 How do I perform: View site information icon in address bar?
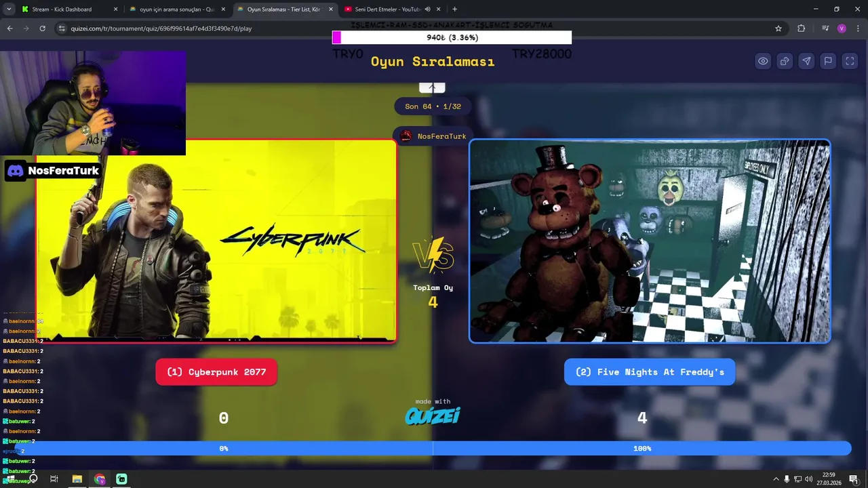62,28
